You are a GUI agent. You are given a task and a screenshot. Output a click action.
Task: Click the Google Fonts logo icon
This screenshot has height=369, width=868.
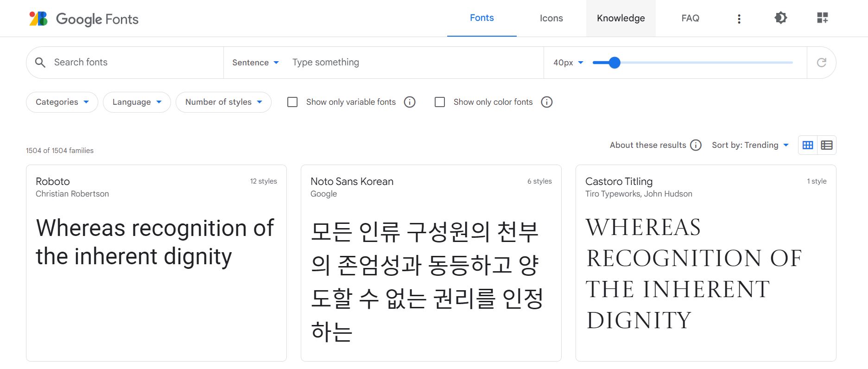[38, 19]
